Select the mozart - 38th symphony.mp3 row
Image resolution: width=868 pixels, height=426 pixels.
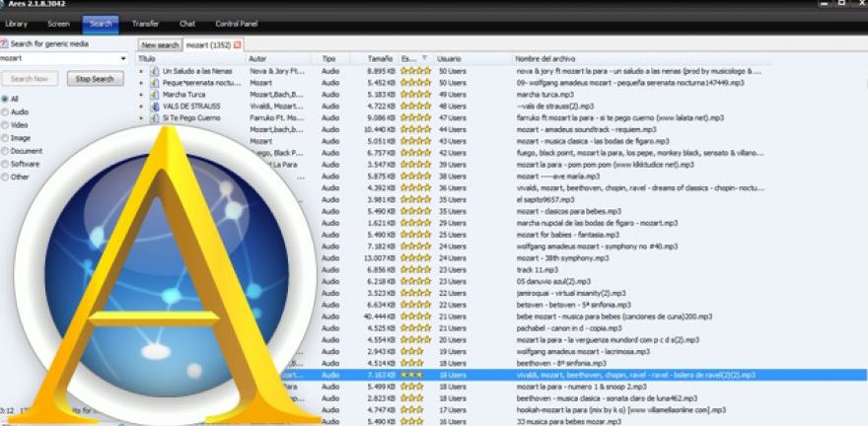[562, 257]
